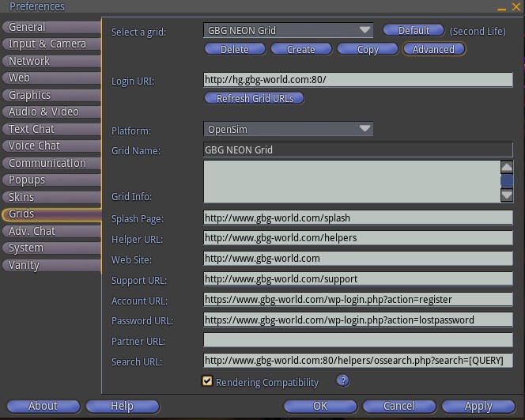The image size is (525, 420).
Task: Click the help question mark icon
Action: point(342,380)
